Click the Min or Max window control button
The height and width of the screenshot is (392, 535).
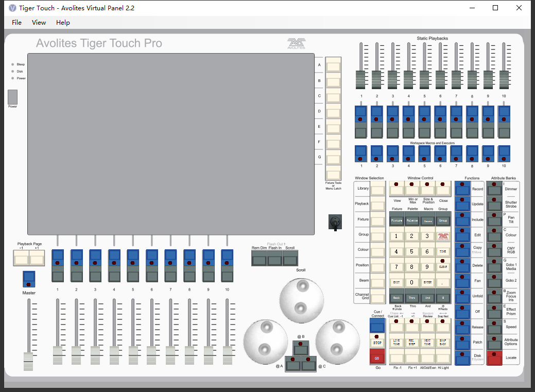point(412,189)
